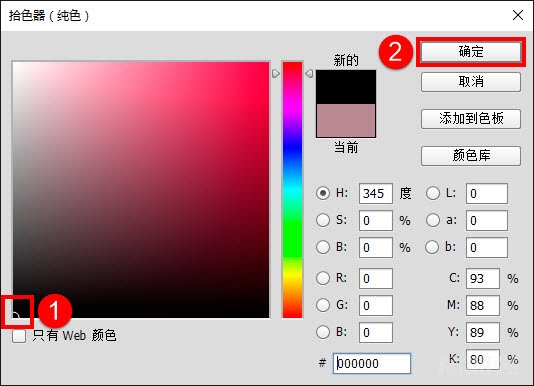Image resolution: width=534 pixels, height=386 pixels.
Task: Click the H field showing 345
Action: coord(376,194)
